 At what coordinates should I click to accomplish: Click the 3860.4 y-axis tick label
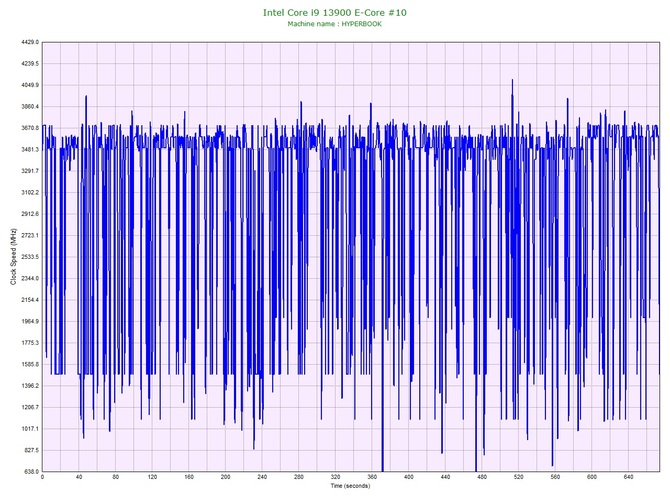(30, 107)
